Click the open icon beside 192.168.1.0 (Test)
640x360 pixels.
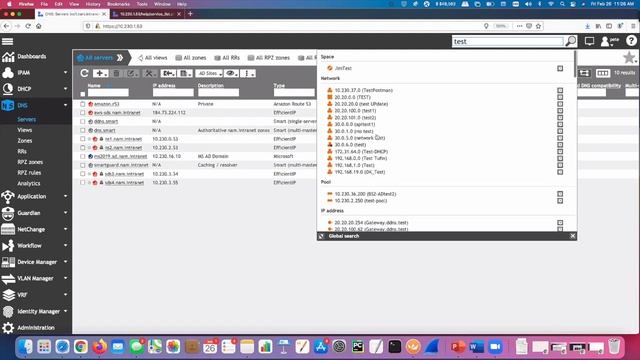click(x=560, y=165)
